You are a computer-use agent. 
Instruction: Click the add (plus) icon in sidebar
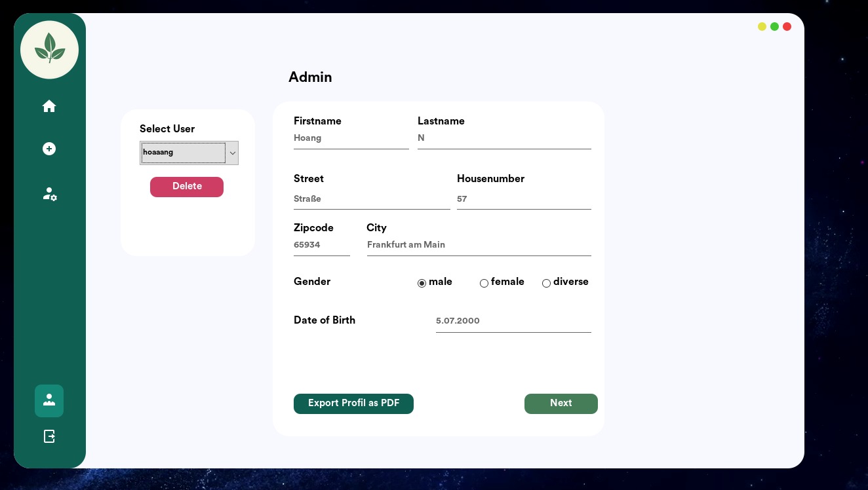pyautogui.click(x=49, y=149)
